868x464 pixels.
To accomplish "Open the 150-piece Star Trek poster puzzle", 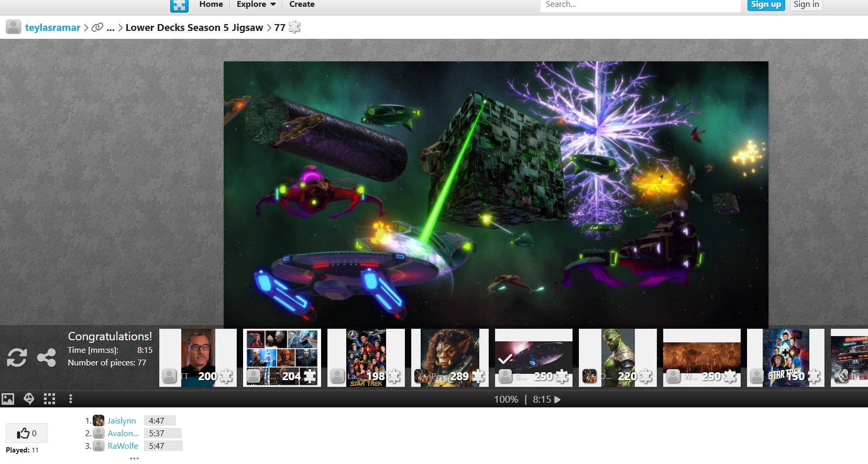I will click(786, 358).
